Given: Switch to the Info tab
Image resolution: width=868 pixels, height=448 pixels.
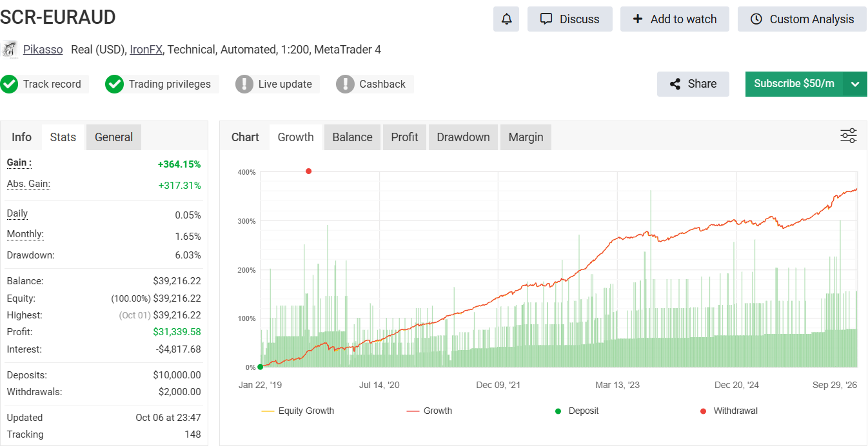Looking at the screenshot, I should point(21,137).
